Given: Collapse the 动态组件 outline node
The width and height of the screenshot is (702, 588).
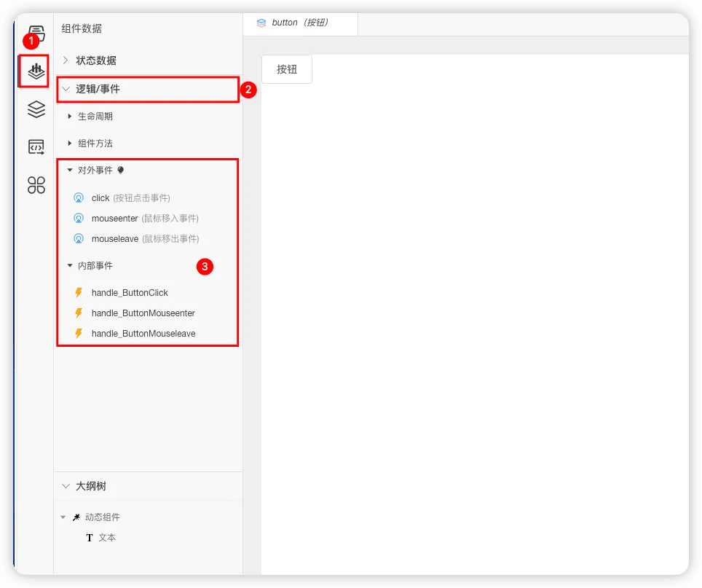Looking at the screenshot, I should 63,517.
